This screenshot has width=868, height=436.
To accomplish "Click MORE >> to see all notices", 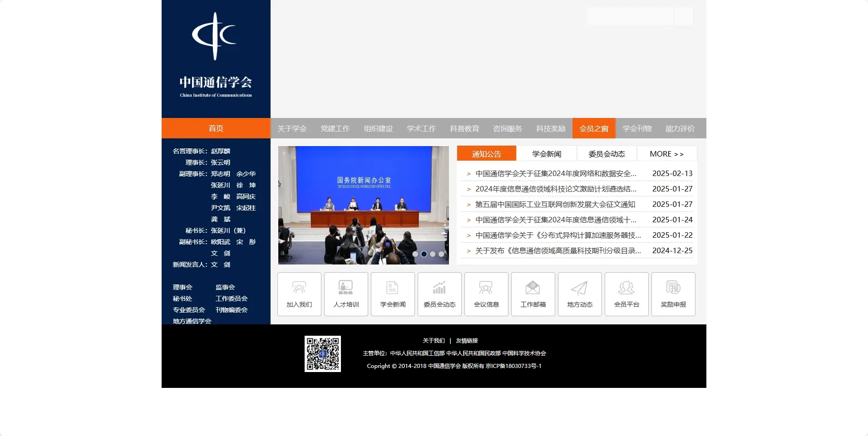I will [666, 153].
